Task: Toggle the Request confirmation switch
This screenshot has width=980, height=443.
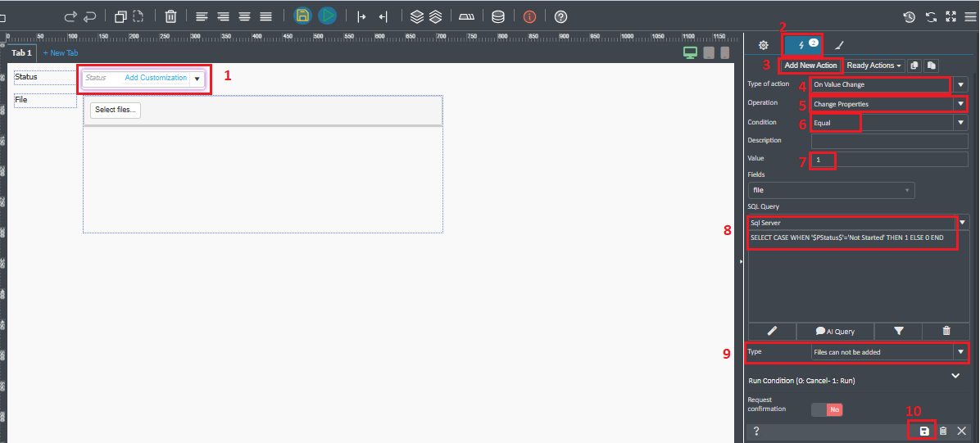Action: (x=827, y=410)
